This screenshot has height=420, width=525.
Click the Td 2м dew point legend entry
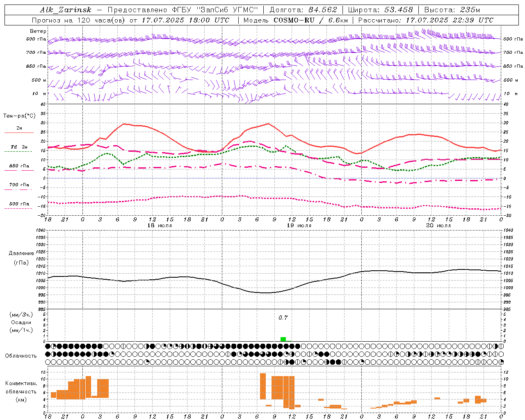pos(19,147)
